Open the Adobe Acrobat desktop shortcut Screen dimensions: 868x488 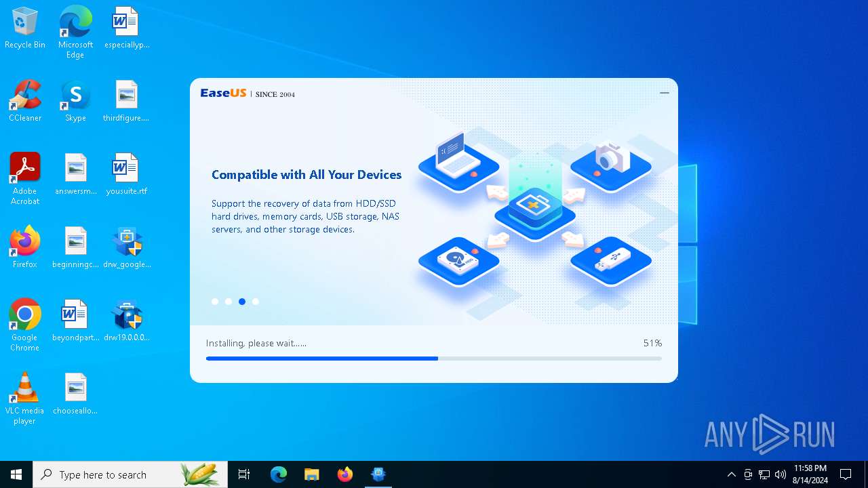(x=24, y=179)
